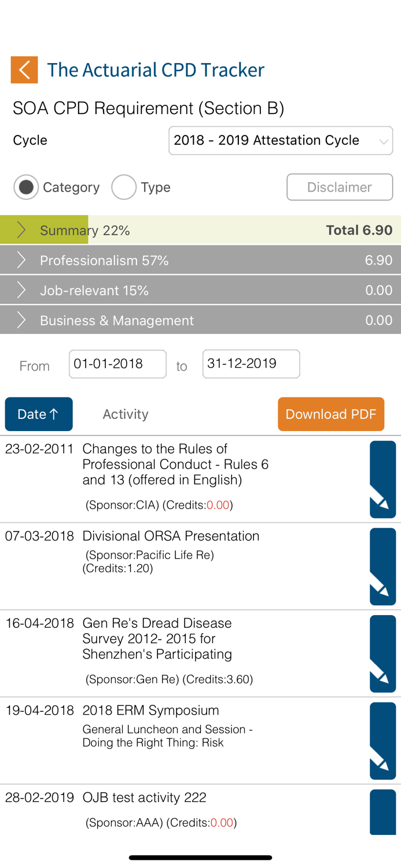Image resolution: width=401 pixels, height=868 pixels.
Task: Select the Category radio button
Action: pos(26,187)
